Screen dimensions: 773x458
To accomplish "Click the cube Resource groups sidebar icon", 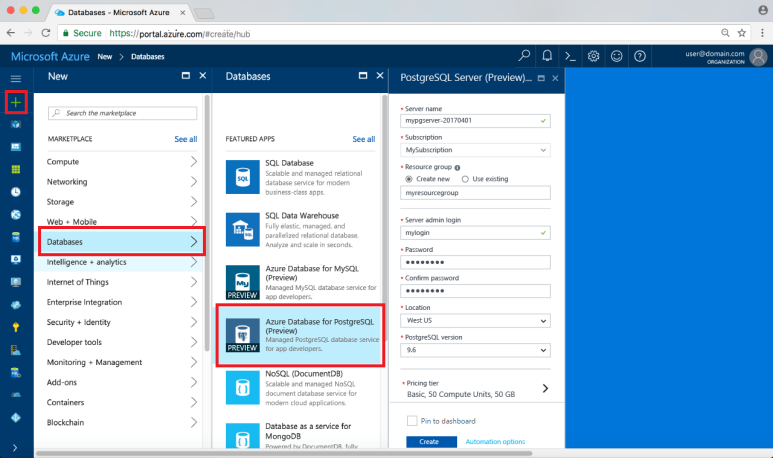I will coord(16,124).
